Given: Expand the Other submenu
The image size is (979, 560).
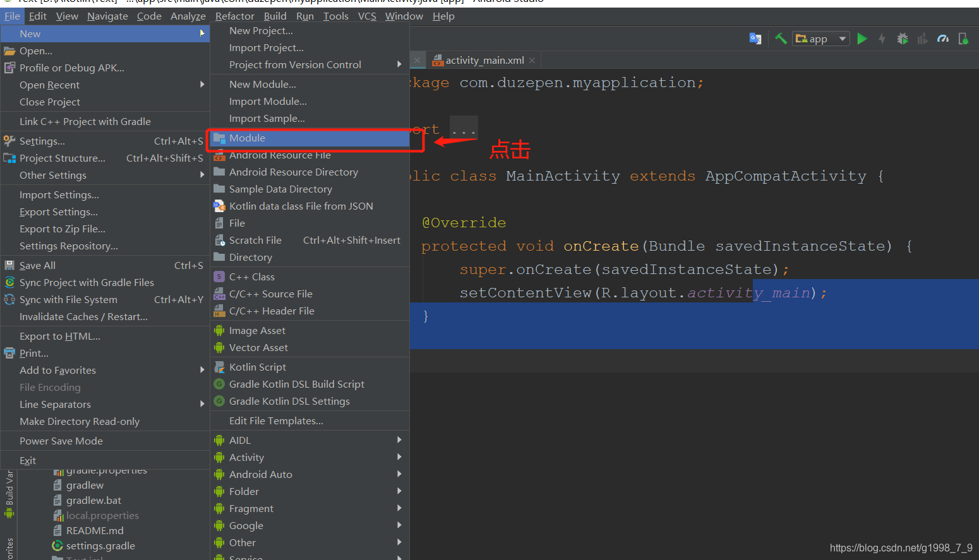Looking at the screenshot, I should (x=309, y=543).
